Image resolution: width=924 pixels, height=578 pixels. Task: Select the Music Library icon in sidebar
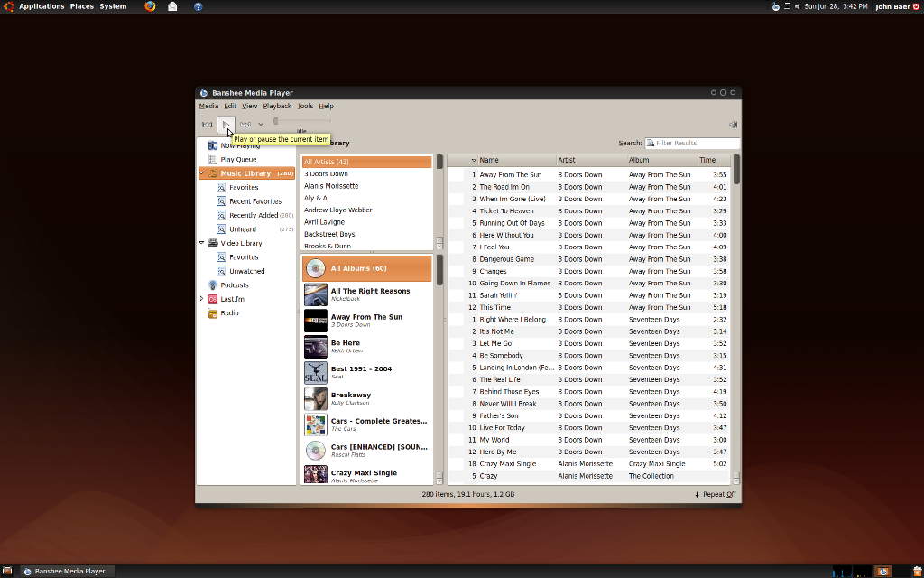tap(213, 173)
